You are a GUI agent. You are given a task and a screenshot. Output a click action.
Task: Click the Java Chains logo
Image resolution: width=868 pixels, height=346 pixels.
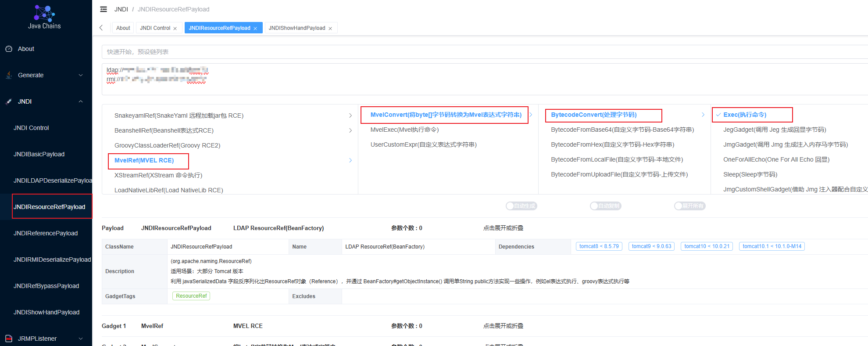coord(44,17)
